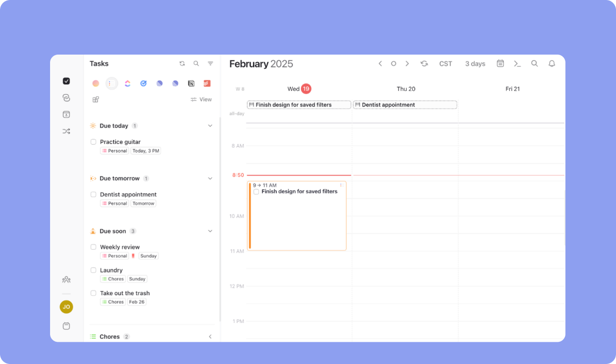Open the search icon in the Tasks panel
The width and height of the screenshot is (616, 364).
click(196, 63)
